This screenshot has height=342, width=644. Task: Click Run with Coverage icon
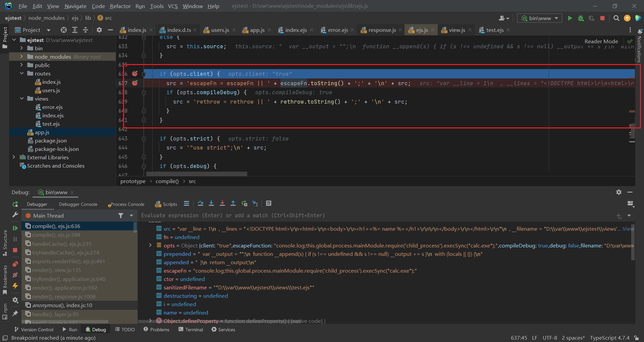click(592, 18)
